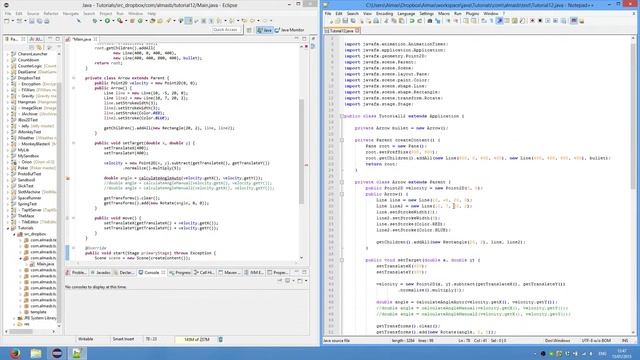This screenshot has width=640, height=360.
Task: Open the Eclipse Refactor menu
Action: point(51,13)
